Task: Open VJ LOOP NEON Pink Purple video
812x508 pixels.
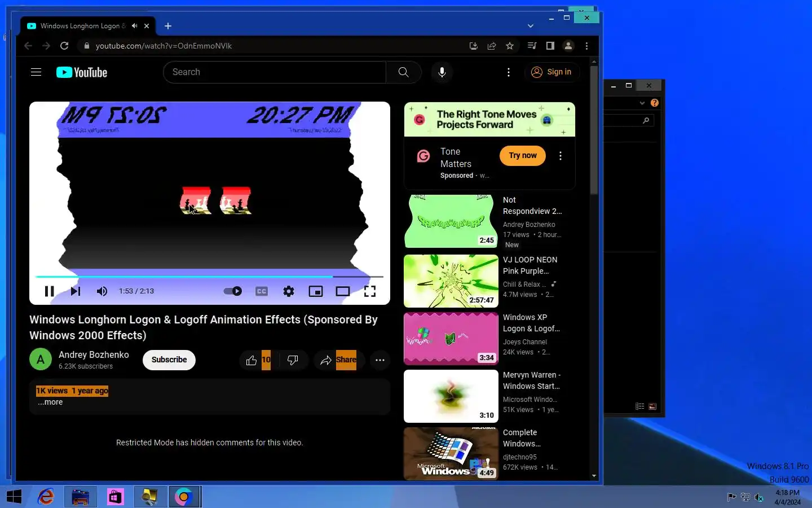Action: (x=530, y=265)
